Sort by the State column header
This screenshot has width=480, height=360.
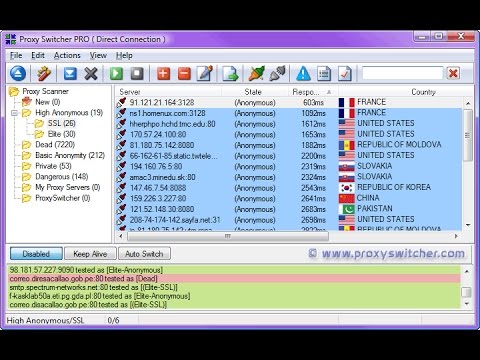pyautogui.click(x=255, y=92)
